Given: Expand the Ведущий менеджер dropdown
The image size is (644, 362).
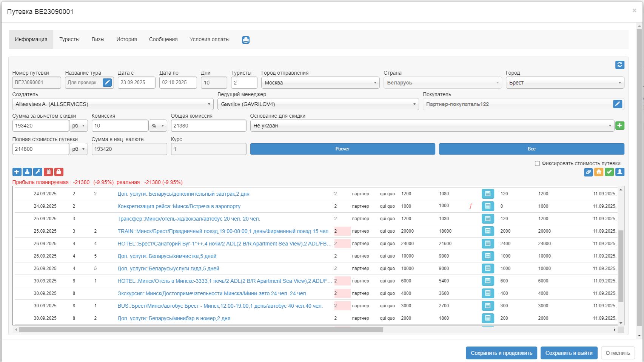Looking at the screenshot, I should coord(318,104).
